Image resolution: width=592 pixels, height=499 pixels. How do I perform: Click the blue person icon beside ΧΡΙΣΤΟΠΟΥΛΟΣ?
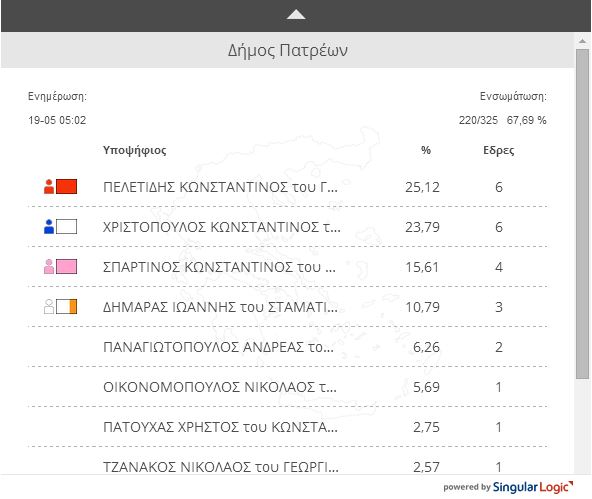tap(49, 227)
